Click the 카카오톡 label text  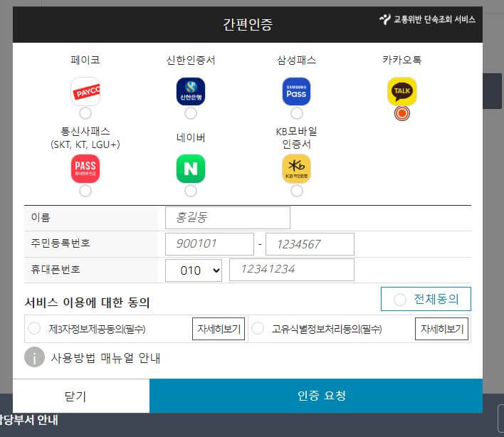click(401, 60)
